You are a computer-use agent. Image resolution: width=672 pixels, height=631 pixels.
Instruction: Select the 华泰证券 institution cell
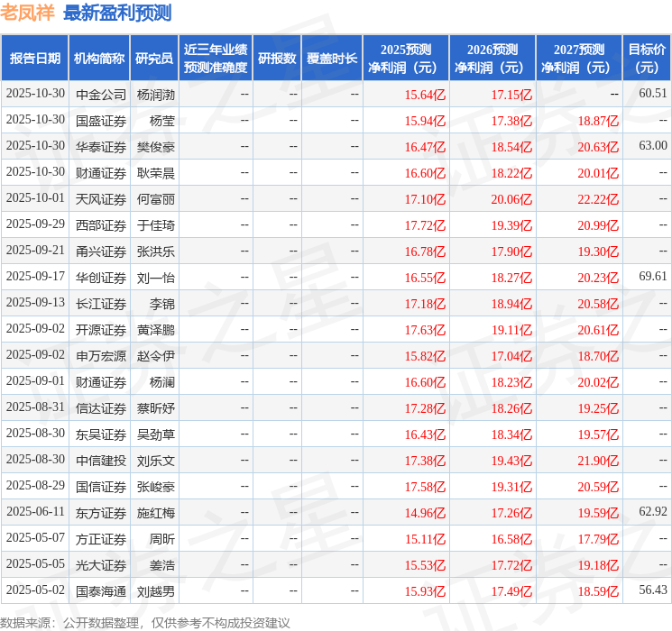[x=101, y=147]
